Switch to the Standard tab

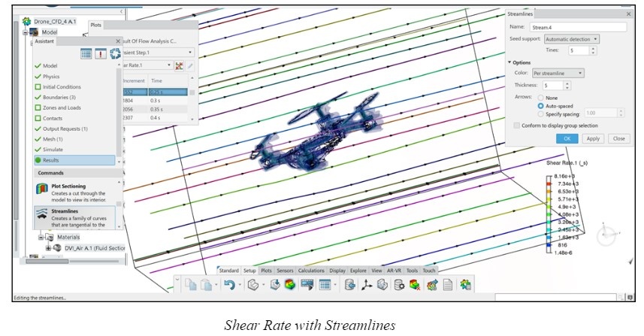228,271
